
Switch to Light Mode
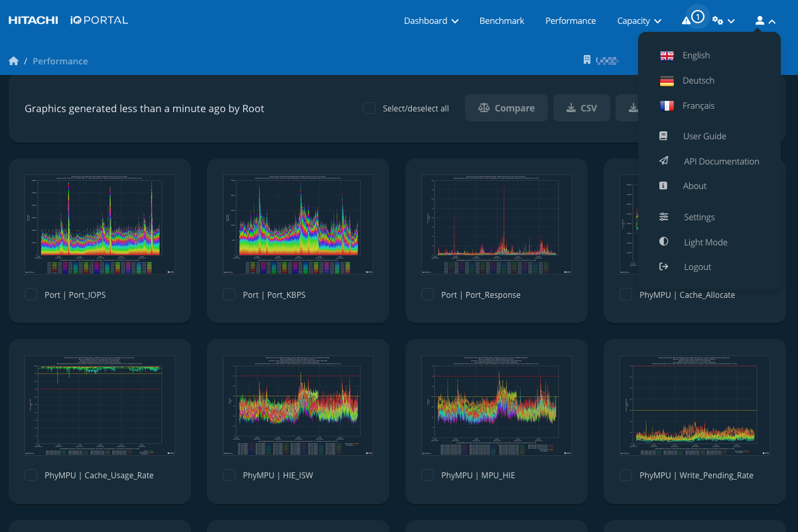point(705,241)
